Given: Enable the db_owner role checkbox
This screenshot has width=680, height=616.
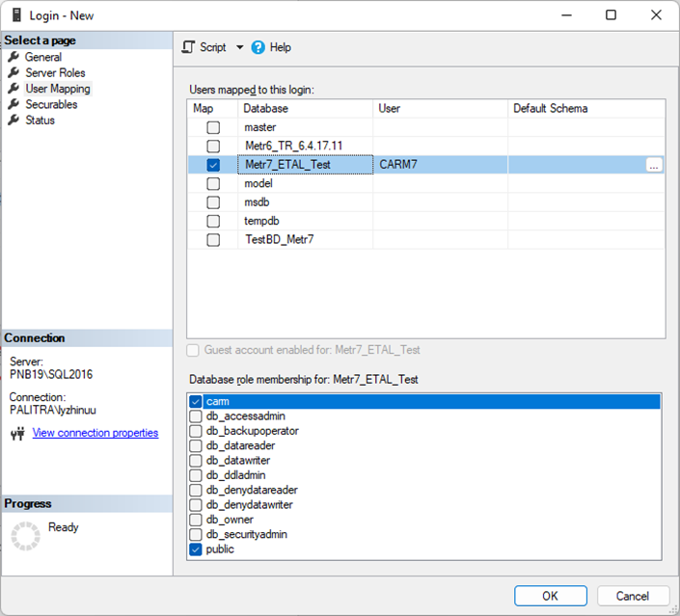Looking at the screenshot, I should [196, 520].
